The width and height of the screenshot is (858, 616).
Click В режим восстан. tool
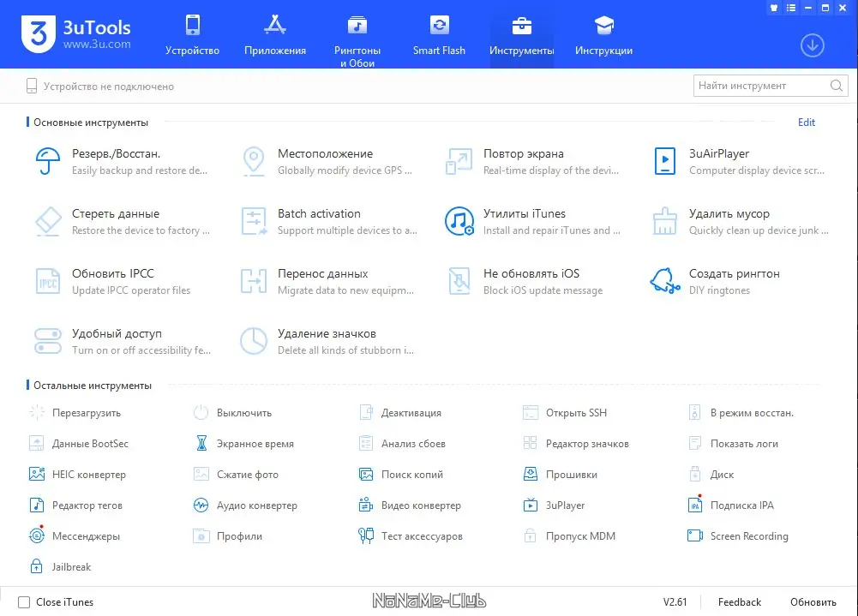741,412
